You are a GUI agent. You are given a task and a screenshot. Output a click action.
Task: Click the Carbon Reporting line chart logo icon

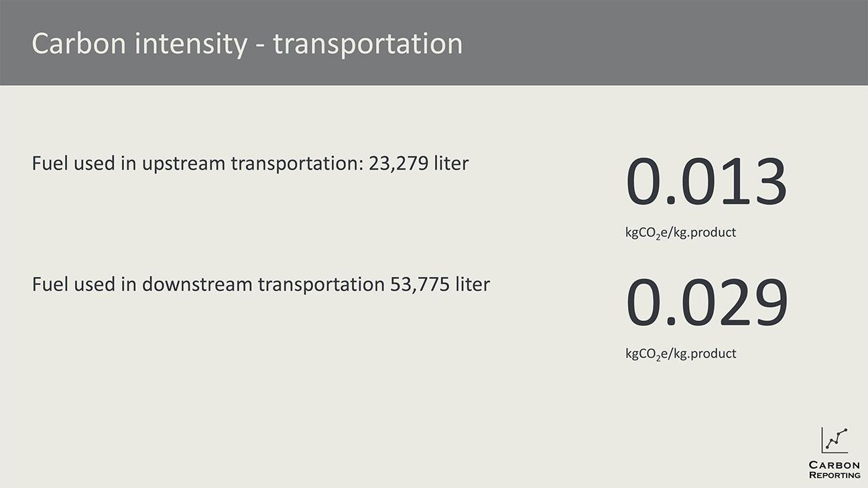point(834,440)
